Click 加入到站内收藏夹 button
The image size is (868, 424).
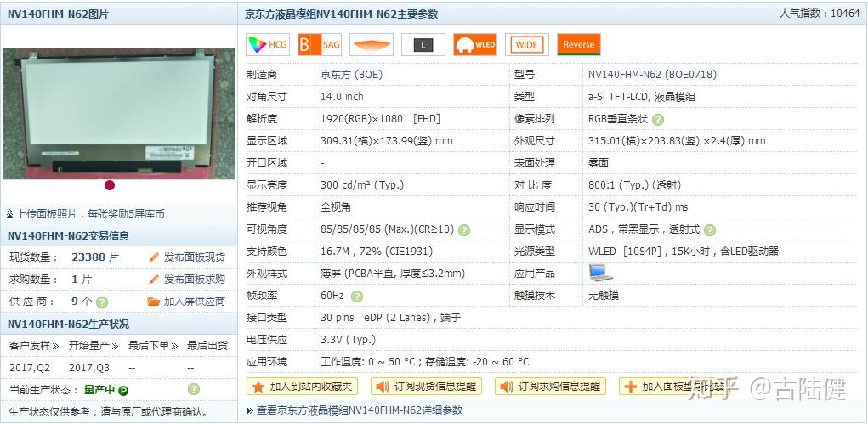[x=302, y=387]
